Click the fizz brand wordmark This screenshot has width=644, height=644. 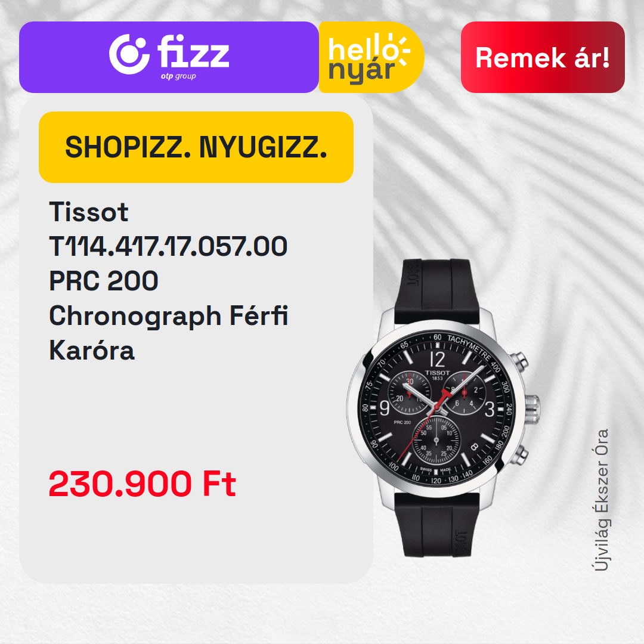click(193, 51)
